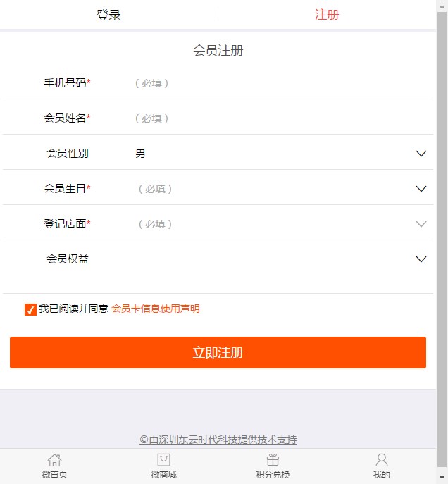Click the scrollbar down arrow
Viewport: 448px width, 484px height.
(442, 478)
